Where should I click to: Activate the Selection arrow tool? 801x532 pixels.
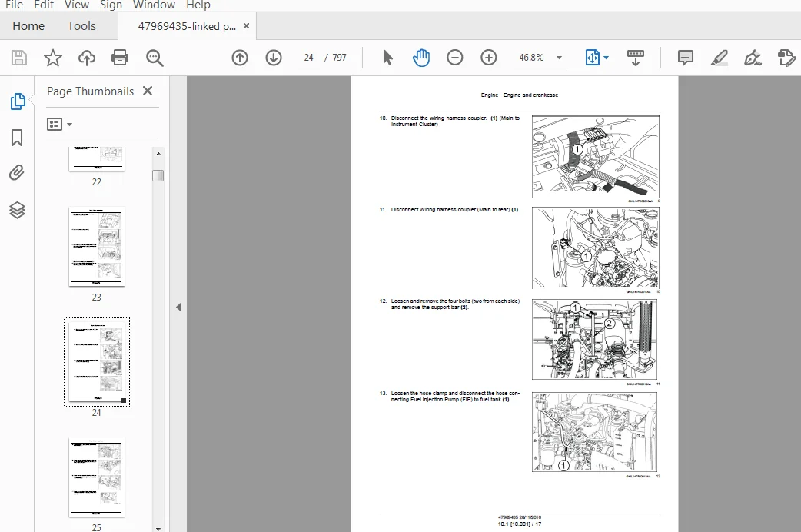coord(387,57)
